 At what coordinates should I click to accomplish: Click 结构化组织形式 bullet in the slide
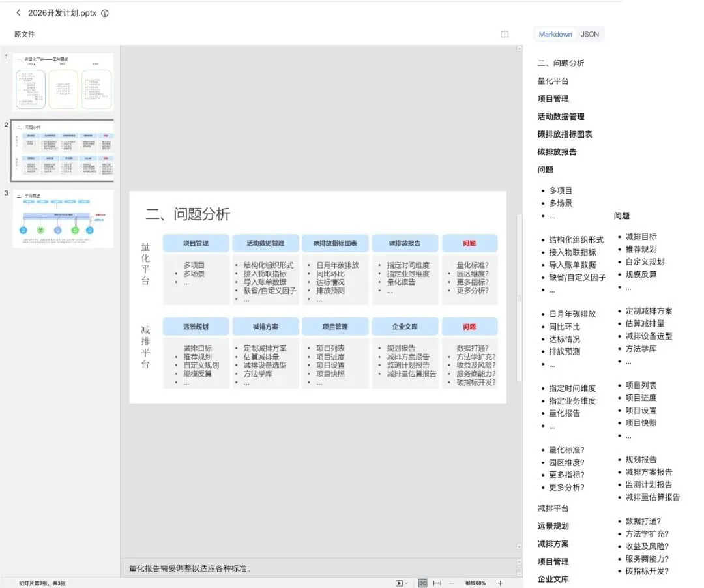[x=269, y=265]
